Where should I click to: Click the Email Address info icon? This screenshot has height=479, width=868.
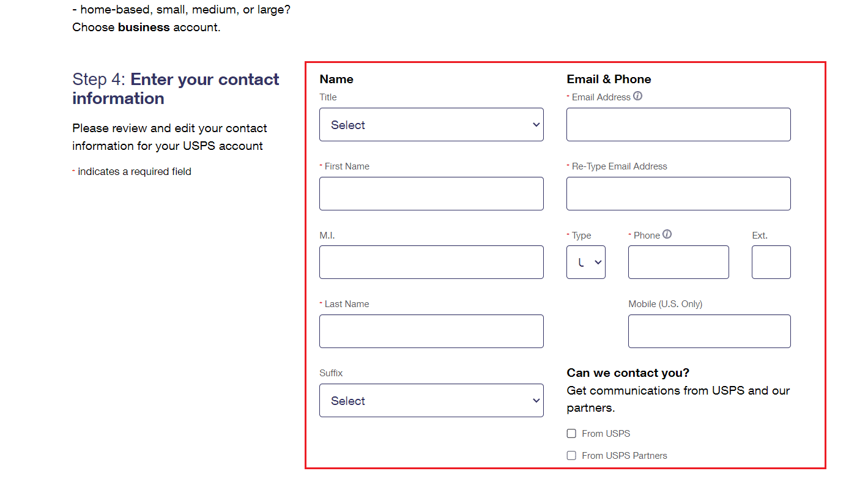pos(637,96)
